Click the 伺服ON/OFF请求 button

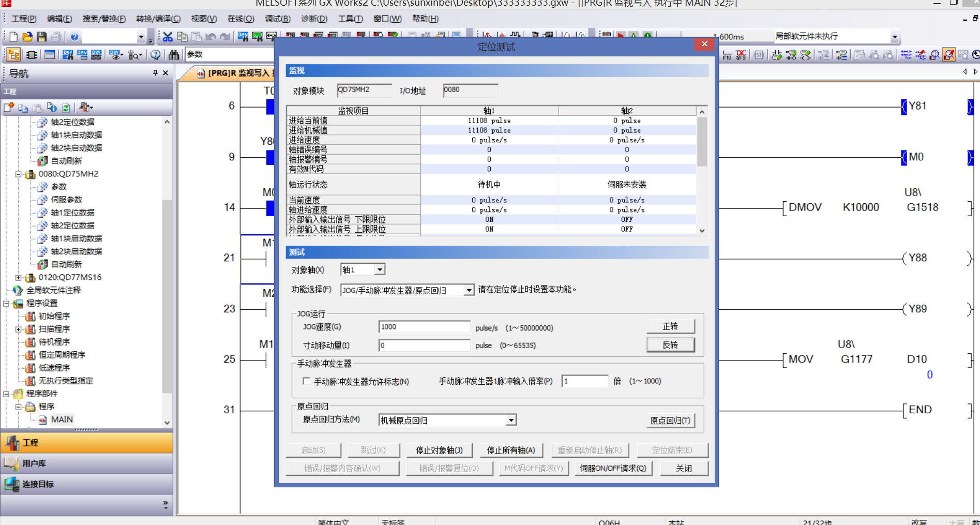pyautogui.click(x=613, y=468)
